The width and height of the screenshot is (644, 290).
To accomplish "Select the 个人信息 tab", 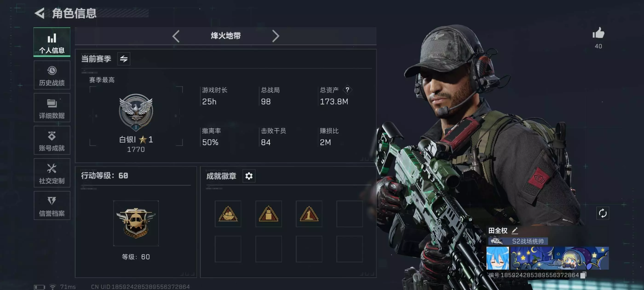I will click(52, 42).
